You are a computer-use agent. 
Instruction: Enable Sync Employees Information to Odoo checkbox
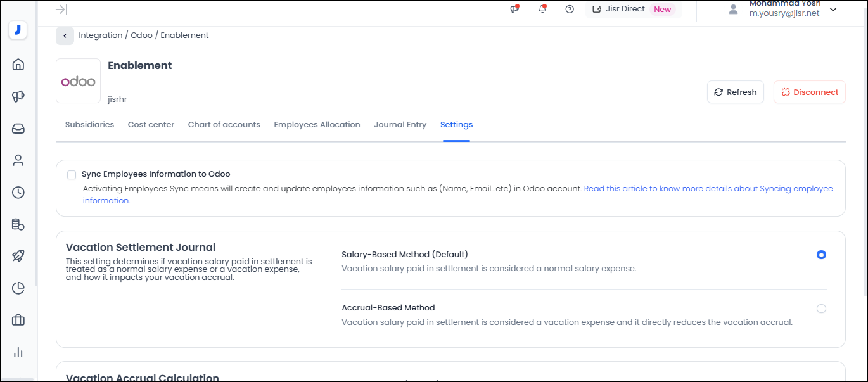(72, 175)
